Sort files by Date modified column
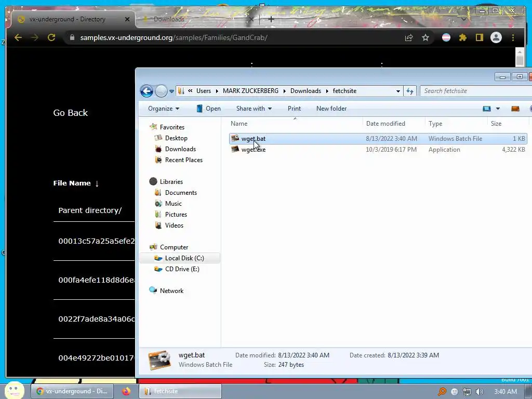This screenshot has height=399, width=532. (x=394, y=124)
